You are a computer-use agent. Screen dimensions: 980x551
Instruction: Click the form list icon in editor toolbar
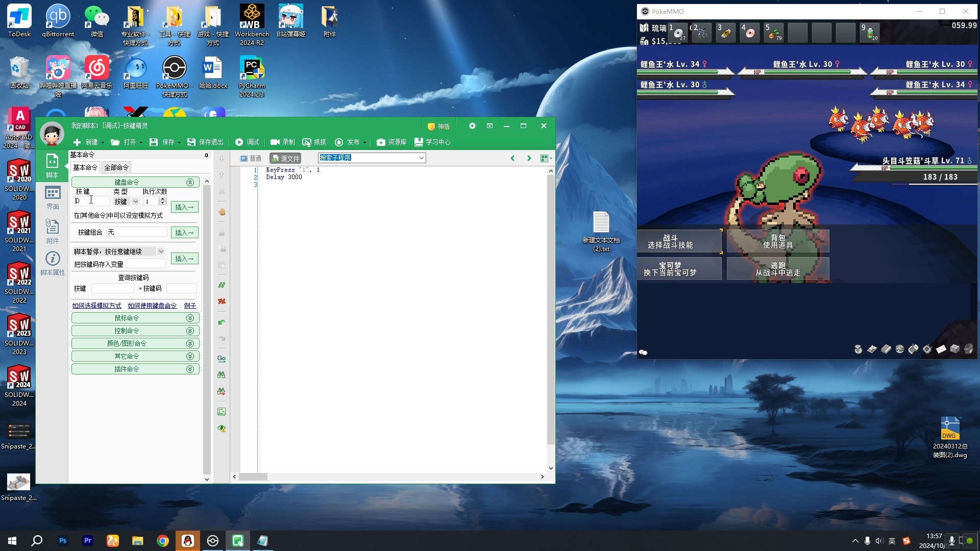[x=222, y=411]
